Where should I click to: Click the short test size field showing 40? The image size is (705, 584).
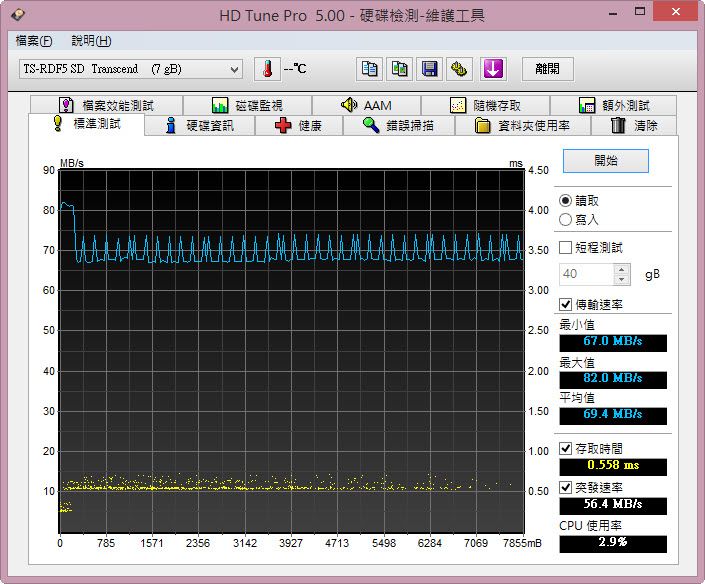(x=585, y=274)
